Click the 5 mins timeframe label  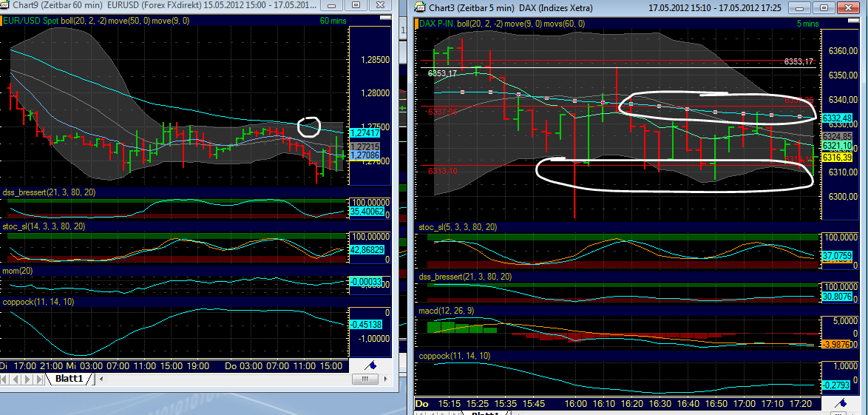pos(807,24)
